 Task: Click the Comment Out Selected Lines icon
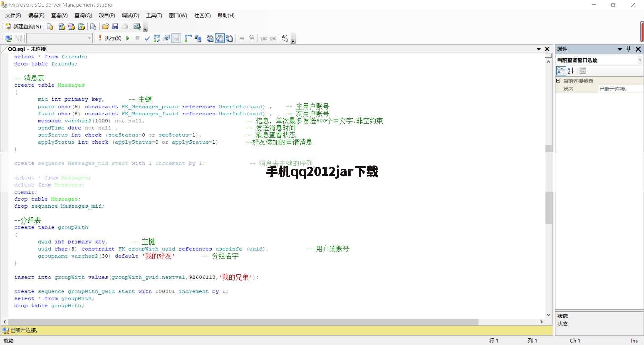pyautogui.click(x=241, y=38)
